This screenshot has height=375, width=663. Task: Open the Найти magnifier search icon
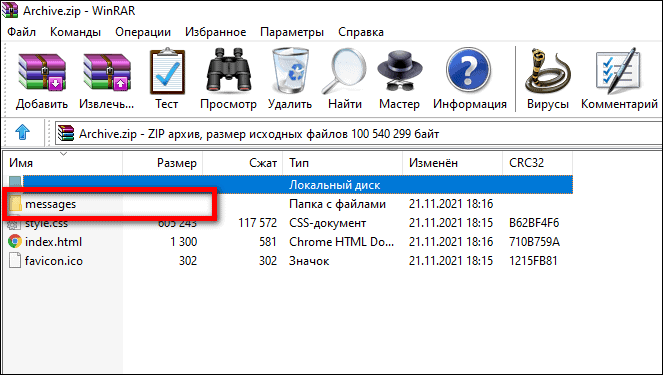point(344,71)
